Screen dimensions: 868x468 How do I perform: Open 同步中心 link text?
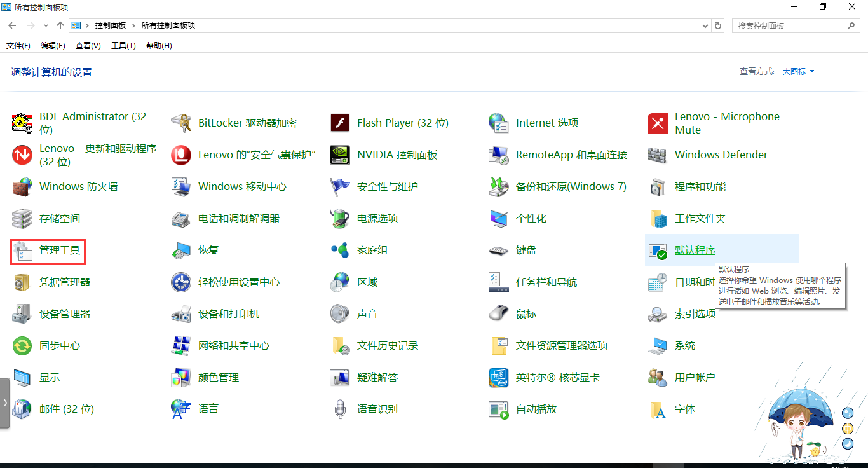[x=60, y=345]
